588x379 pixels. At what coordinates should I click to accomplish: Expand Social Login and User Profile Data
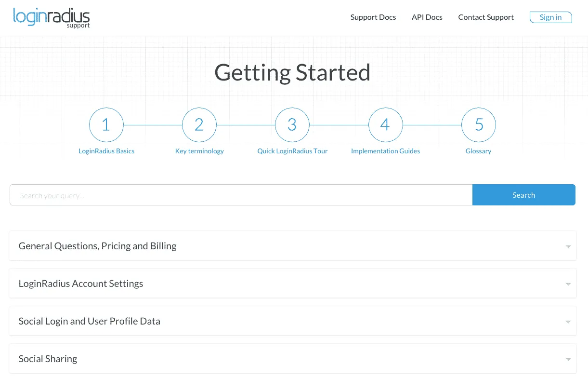point(89,321)
